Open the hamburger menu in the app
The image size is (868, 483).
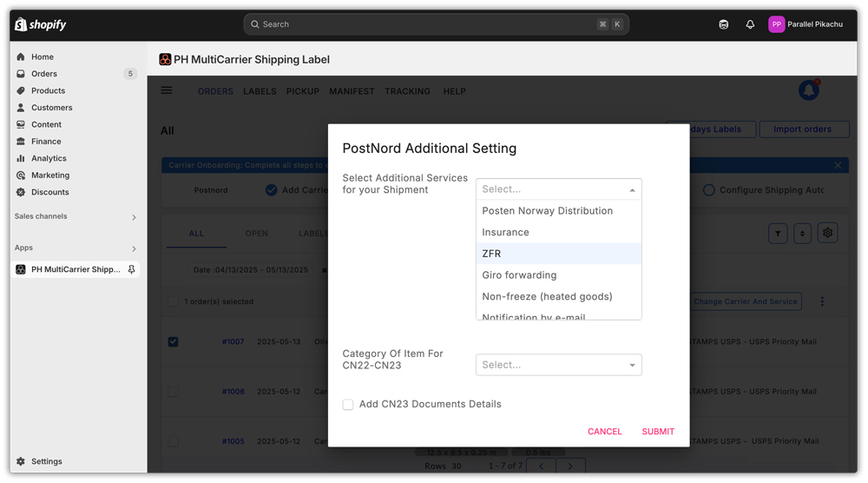tap(167, 90)
